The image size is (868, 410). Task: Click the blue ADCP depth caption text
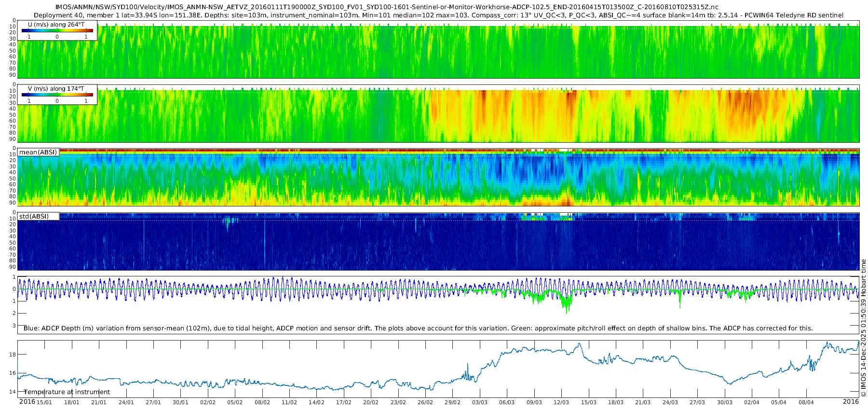418,328
